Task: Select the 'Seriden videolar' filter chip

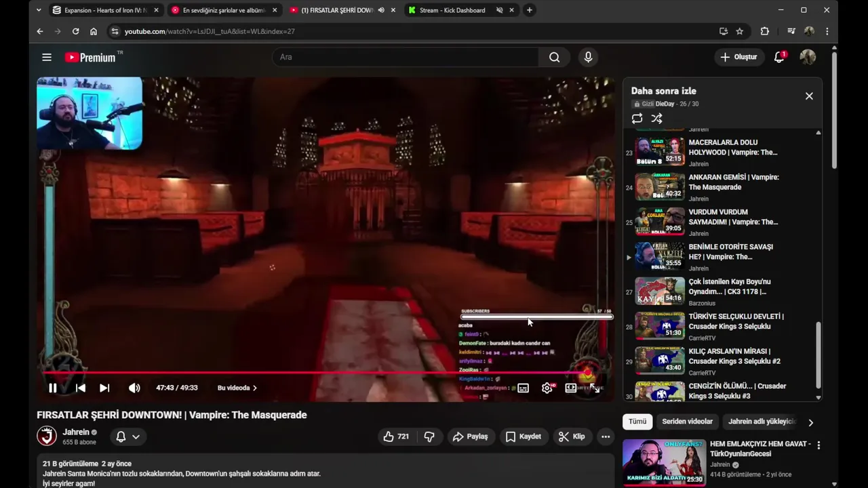Action: pyautogui.click(x=687, y=422)
